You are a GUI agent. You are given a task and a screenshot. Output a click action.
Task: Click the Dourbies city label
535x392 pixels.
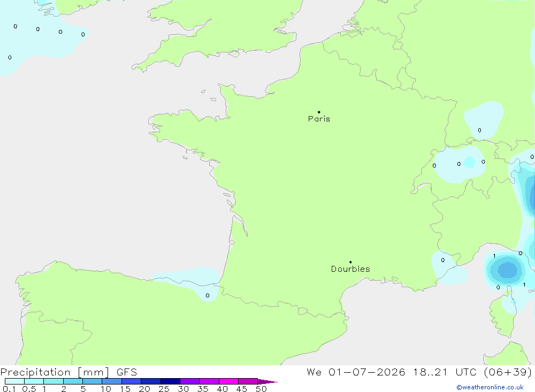coord(350,269)
